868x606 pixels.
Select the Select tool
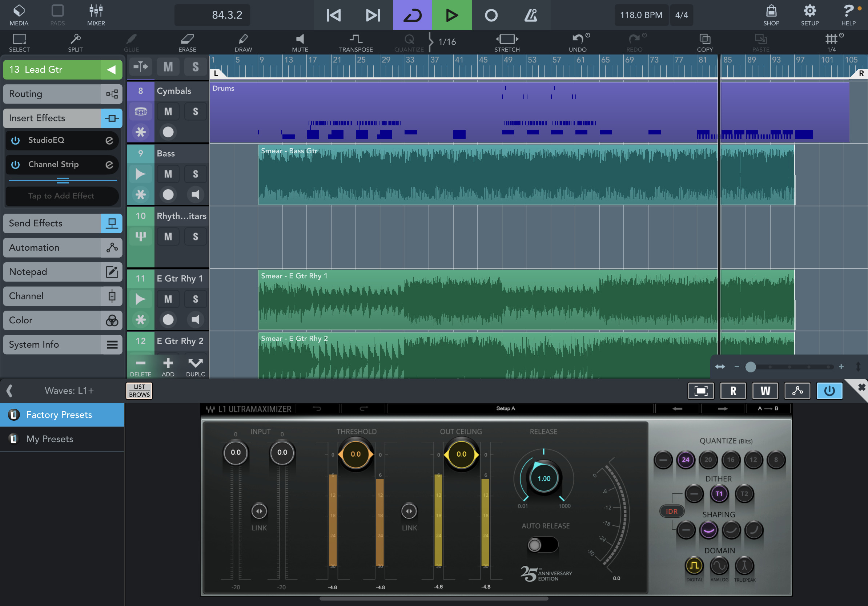(x=19, y=43)
